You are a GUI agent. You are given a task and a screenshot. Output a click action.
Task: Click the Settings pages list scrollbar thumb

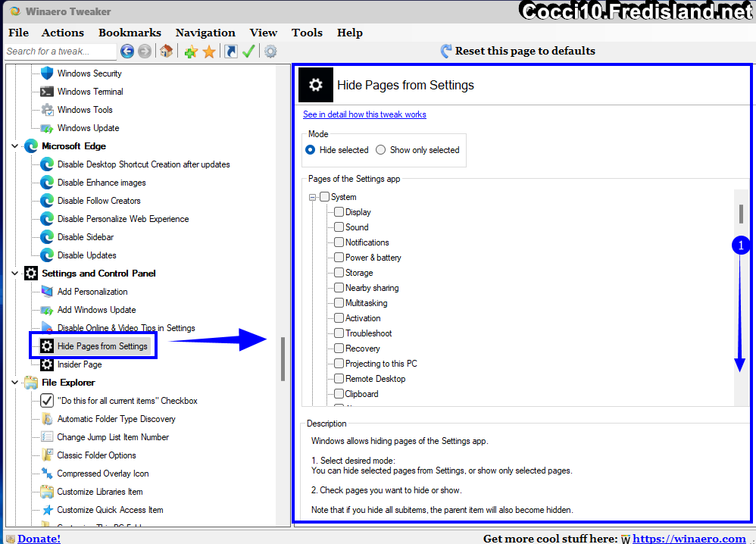coord(741,214)
